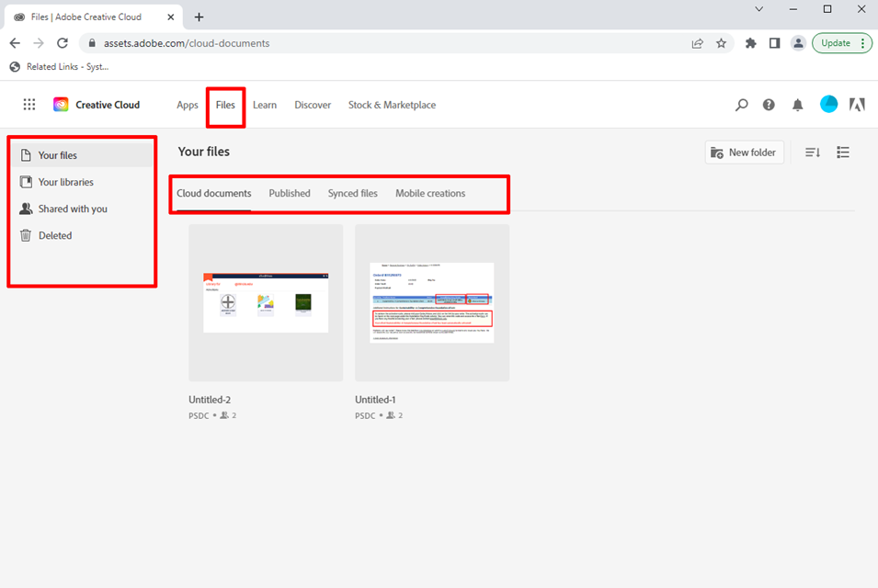Click the Untitled-2 file name
The image size is (878, 588).
(x=210, y=400)
